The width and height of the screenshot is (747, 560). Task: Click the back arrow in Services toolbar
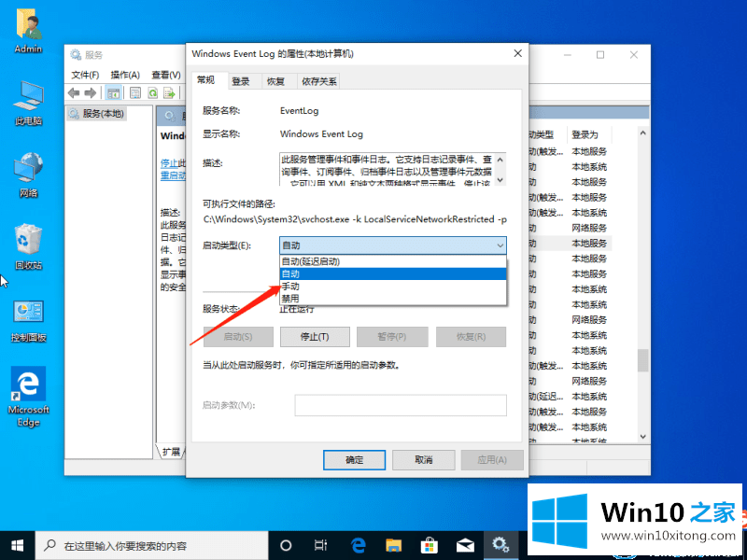coord(74,92)
